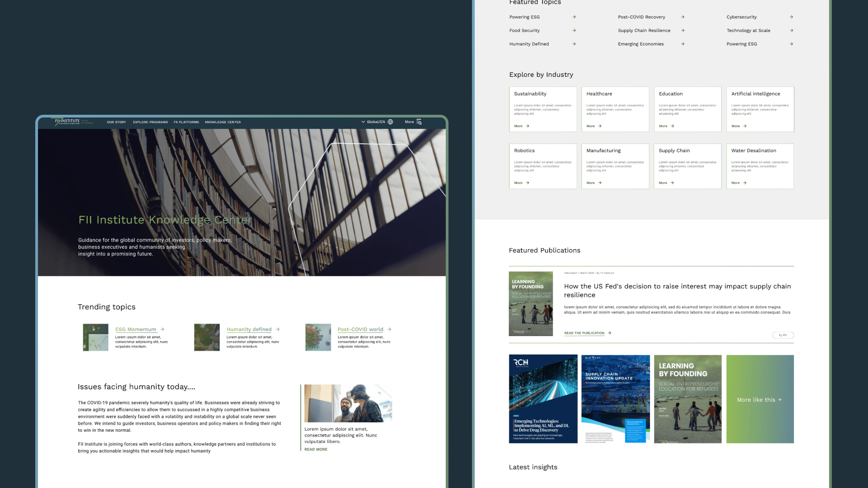Click the arrow next to Humanity Defined topic
868x488 pixels.
(x=574, y=44)
